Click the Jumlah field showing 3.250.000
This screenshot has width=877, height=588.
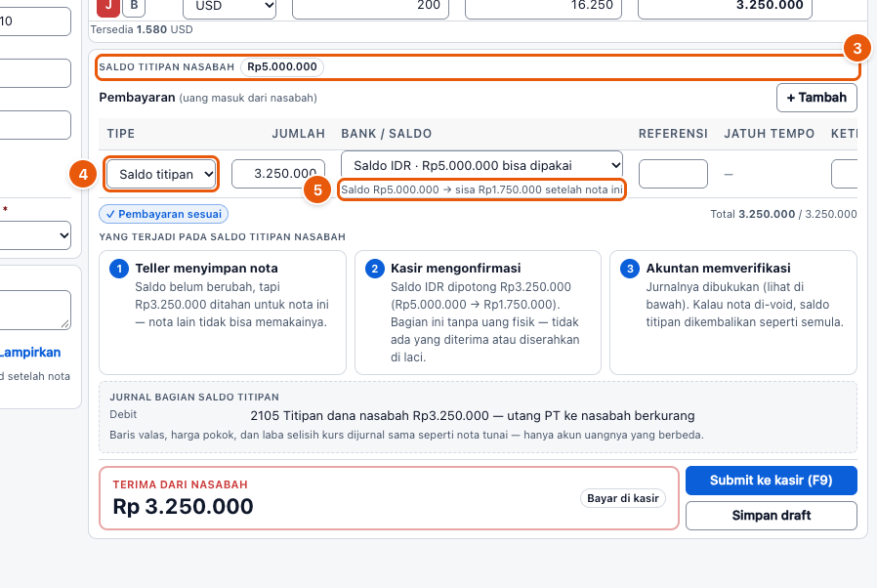pyautogui.click(x=278, y=174)
